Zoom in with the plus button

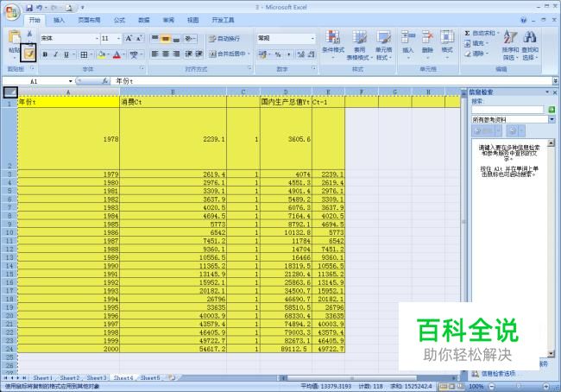(x=546, y=386)
